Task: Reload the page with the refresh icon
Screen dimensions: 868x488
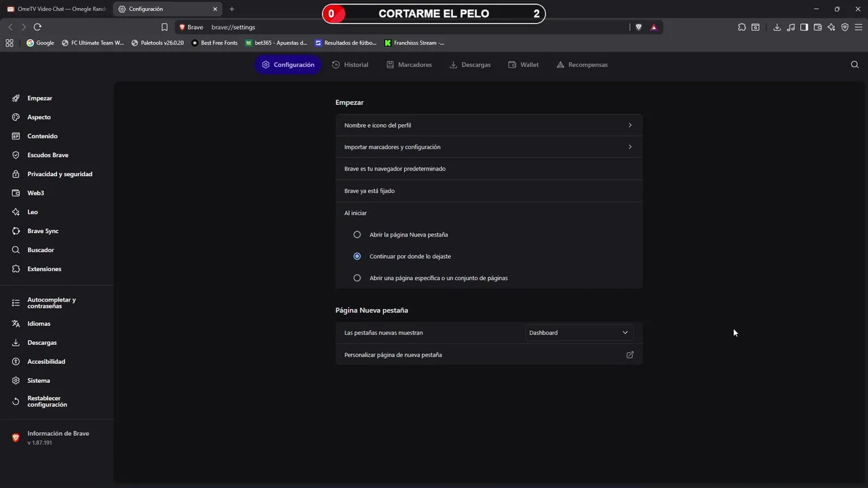Action: pyautogui.click(x=37, y=27)
